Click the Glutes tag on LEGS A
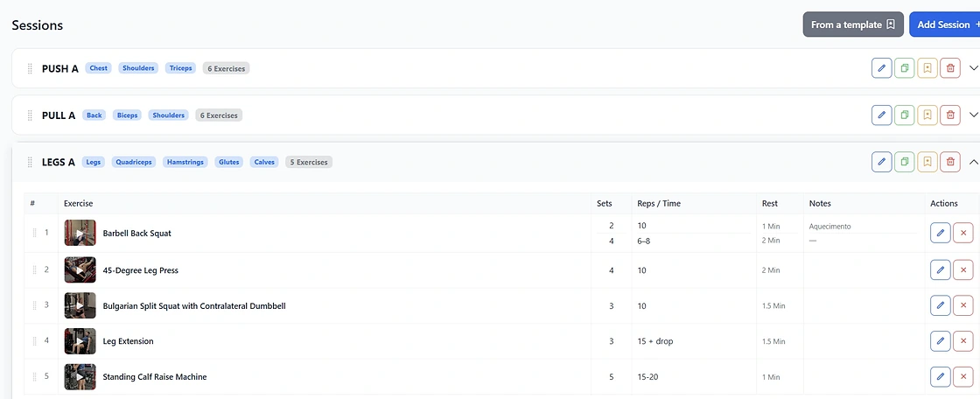This screenshot has width=980, height=399. pyautogui.click(x=228, y=162)
